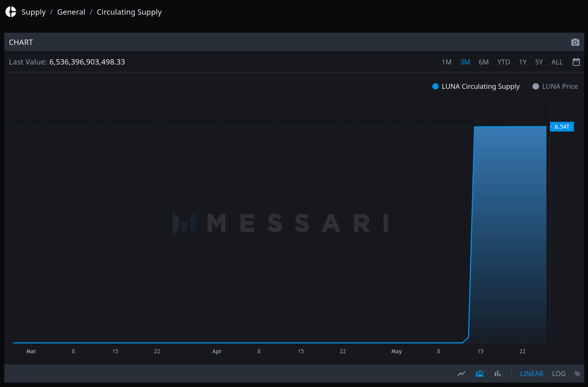Open the calendar date range picker

pos(576,62)
